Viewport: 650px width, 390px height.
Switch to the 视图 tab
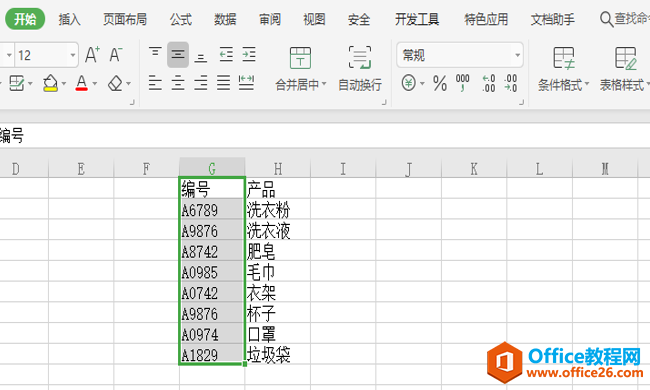click(314, 19)
